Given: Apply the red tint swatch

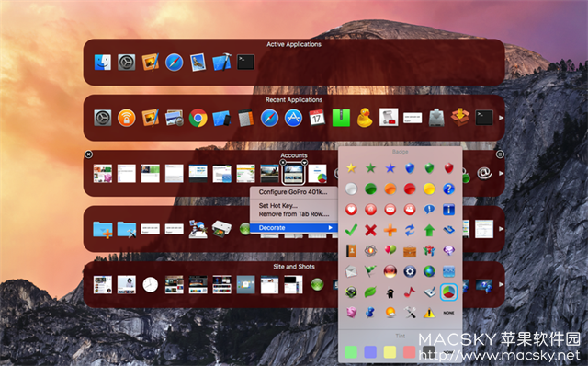Looking at the screenshot, I should [410, 352].
